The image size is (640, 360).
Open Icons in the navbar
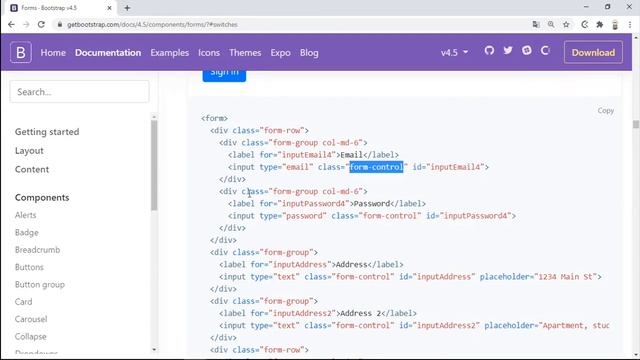coord(209,53)
